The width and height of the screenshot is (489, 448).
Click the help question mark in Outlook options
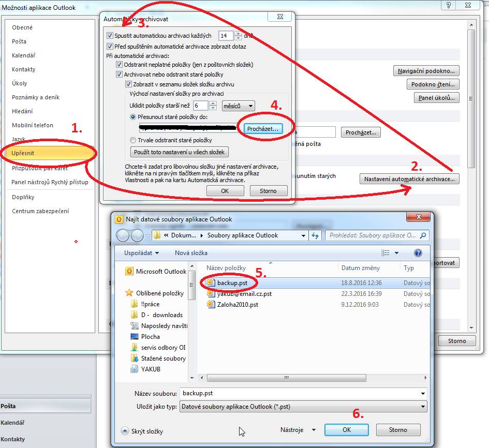point(449,5)
